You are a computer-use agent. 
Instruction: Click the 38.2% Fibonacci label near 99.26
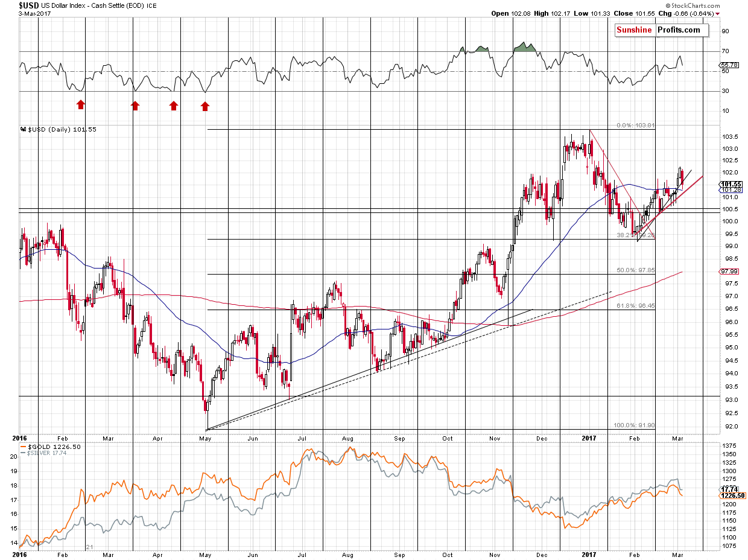(635, 235)
